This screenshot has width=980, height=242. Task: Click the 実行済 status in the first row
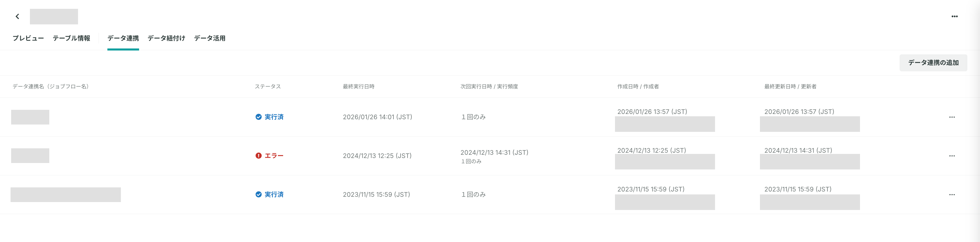coord(274,117)
